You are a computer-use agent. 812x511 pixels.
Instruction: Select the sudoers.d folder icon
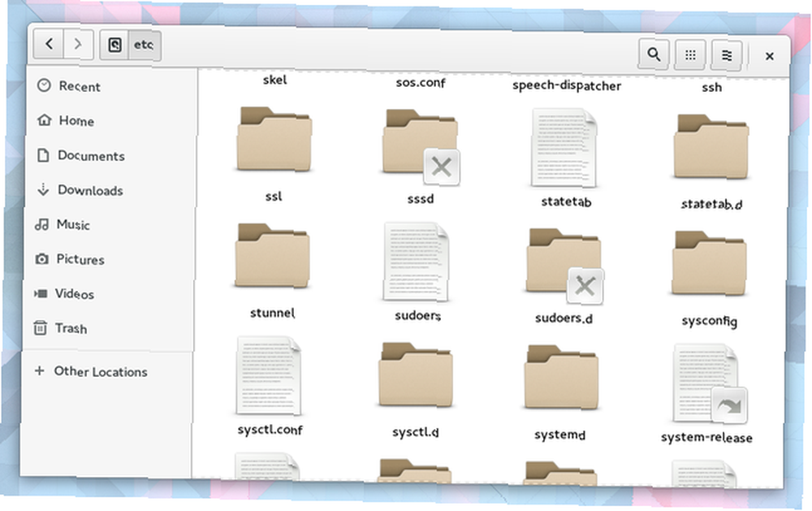[564, 266]
